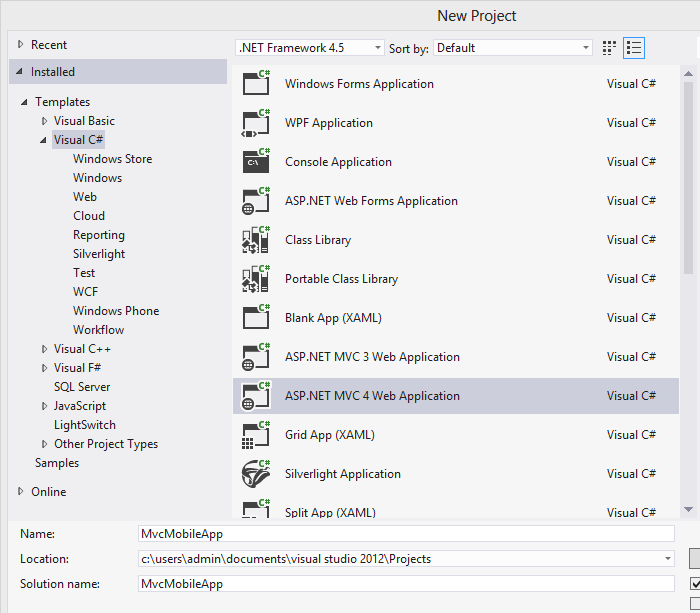Collapse the Visual C# node
Image resolution: width=700 pixels, height=613 pixels.
[x=43, y=140]
